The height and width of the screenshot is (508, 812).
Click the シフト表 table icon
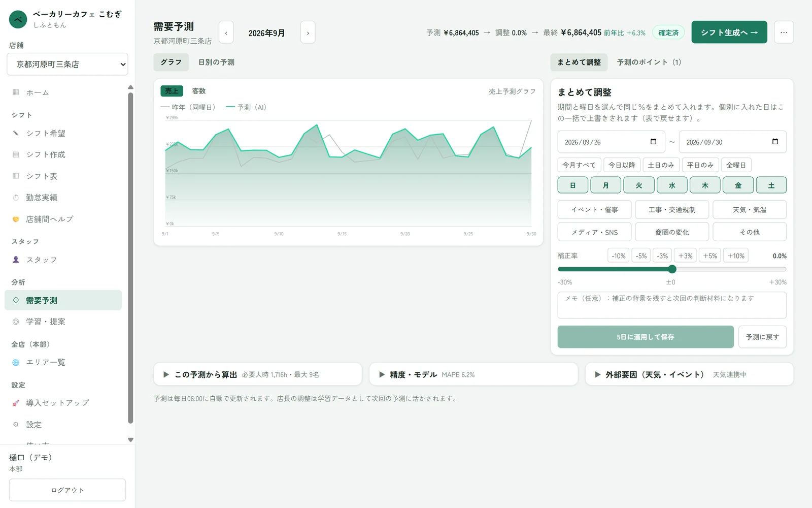tap(16, 176)
